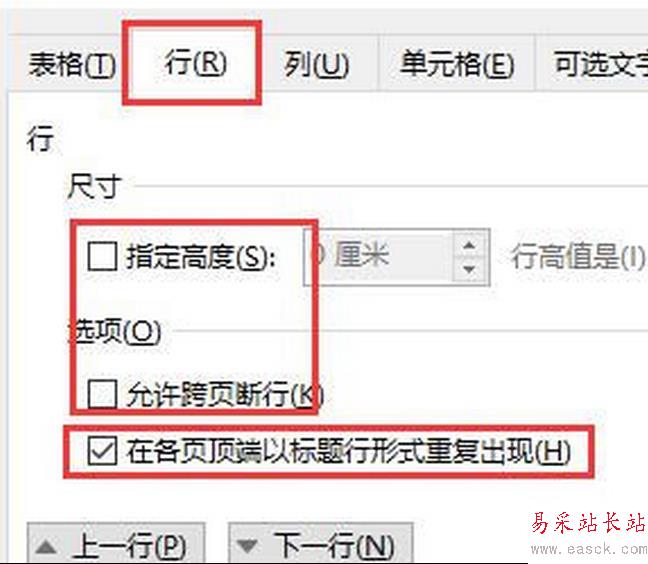Click the 行高值是(I) label
This screenshot has height=564, width=648.
(578, 257)
